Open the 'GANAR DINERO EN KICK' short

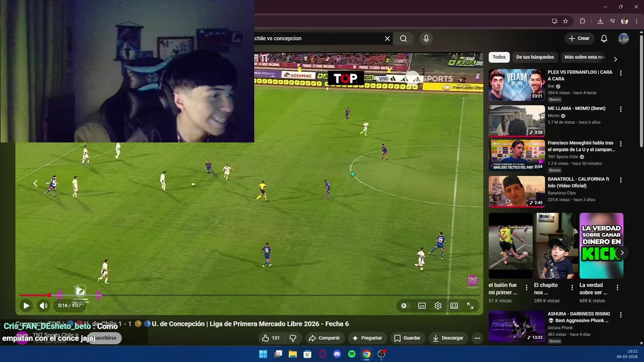[601, 245]
